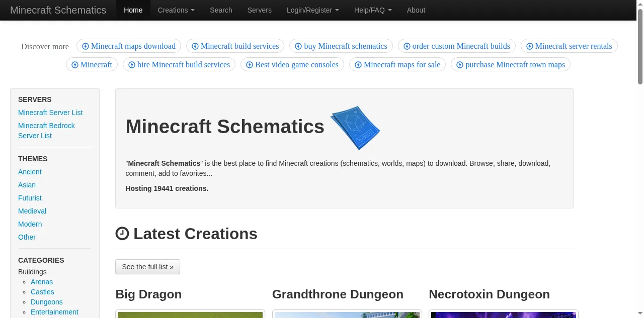Select the Medieval theme

(32, 211)
